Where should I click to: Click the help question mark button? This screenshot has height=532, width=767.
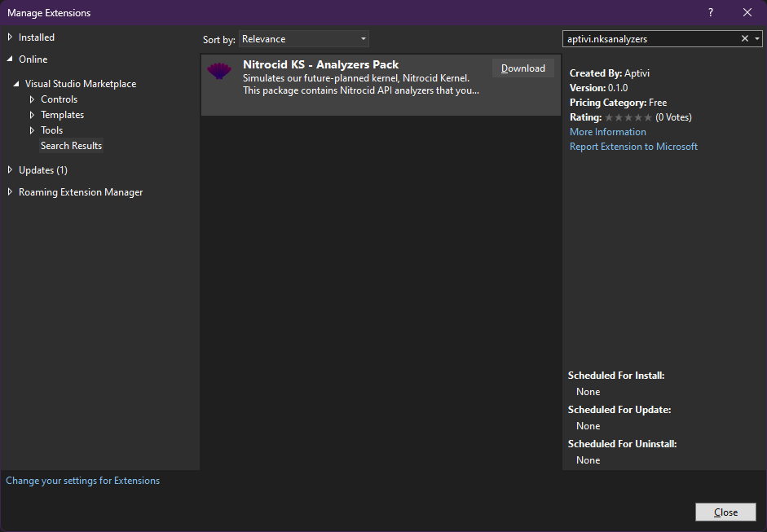coord(711,12)
